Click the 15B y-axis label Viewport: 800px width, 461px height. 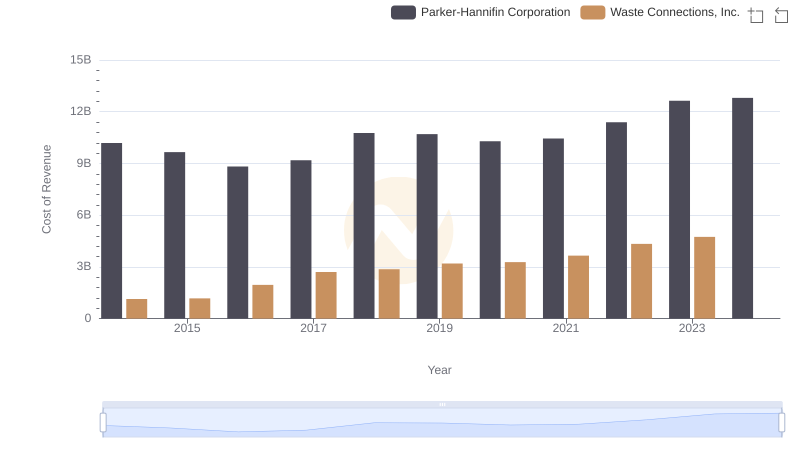pos(81,60)
